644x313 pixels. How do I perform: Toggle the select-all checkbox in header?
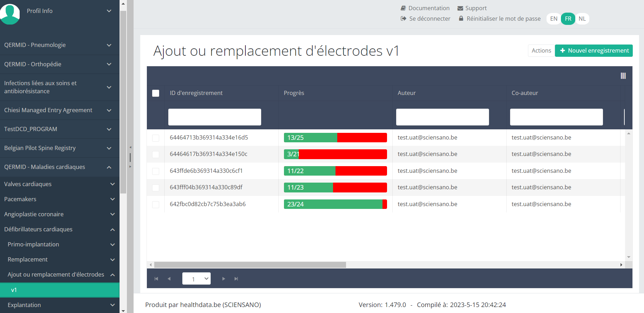click(x=156, y=93)
